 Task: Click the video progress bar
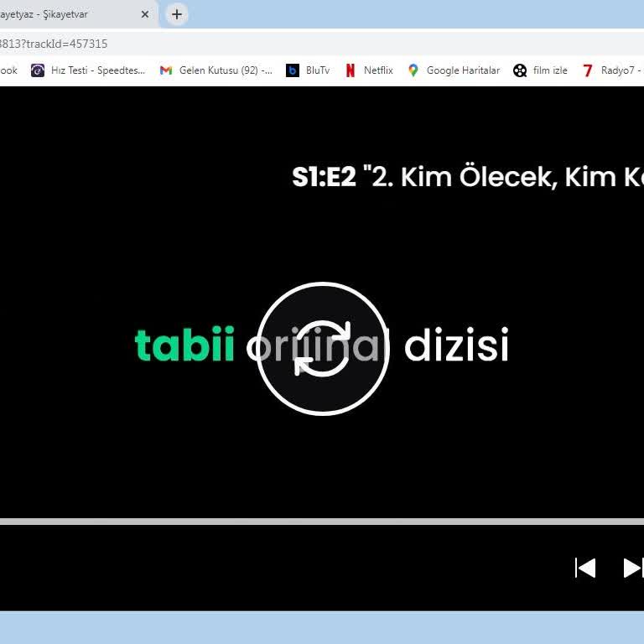tap(322, 522)
